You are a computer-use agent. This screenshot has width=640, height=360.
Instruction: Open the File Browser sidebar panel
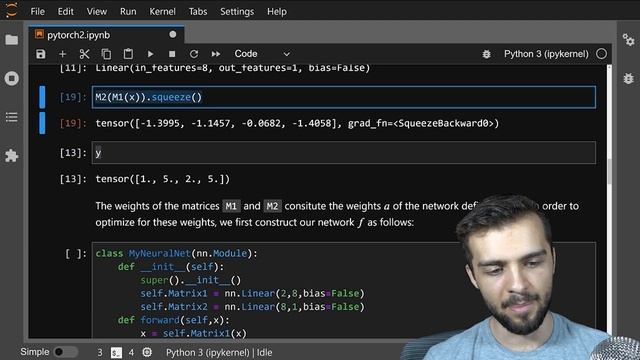[11, 40]
